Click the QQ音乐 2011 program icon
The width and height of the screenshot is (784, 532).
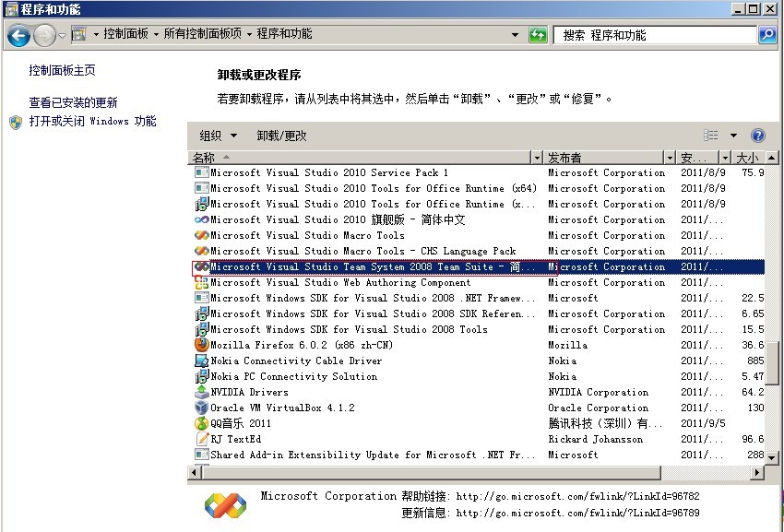[x=201, y=423]
